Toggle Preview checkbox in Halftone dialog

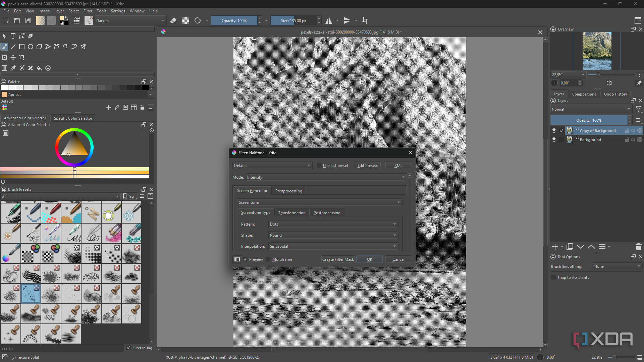point(245,259)
